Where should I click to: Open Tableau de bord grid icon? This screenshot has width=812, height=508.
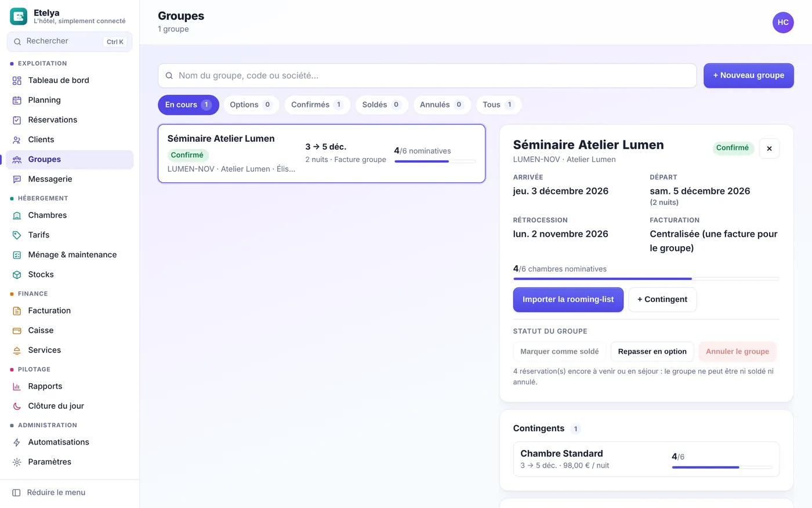[17, 81]
